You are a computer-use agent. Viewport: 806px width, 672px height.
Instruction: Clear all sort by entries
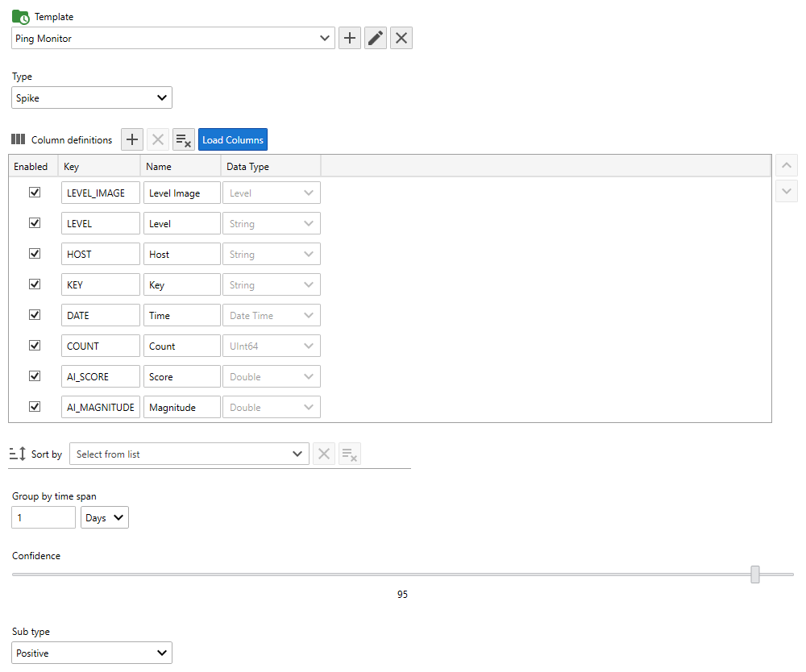349,454
